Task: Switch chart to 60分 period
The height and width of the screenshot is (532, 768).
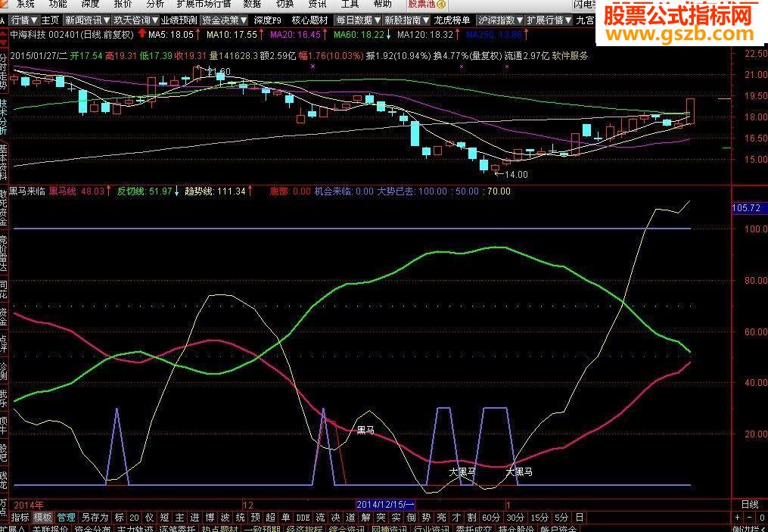Action: click(x=491, y=518)
